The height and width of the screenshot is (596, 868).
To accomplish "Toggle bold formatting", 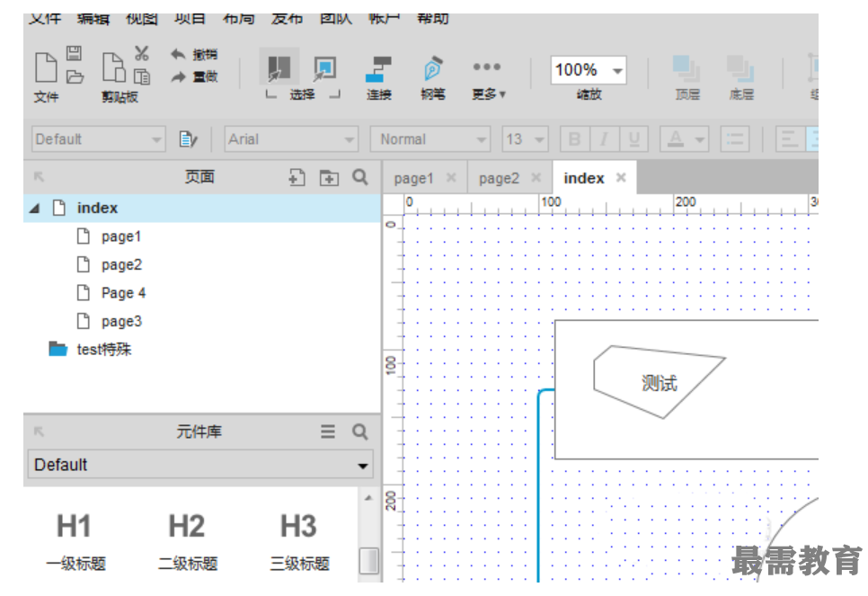I will pyautogui.click(x=574, y=139).
